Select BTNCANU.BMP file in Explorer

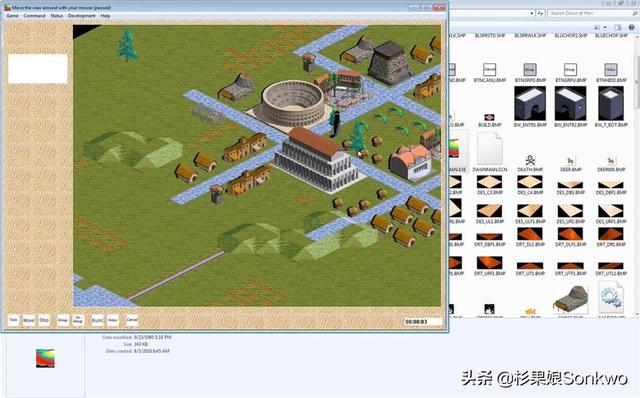(x=489, y=73)
